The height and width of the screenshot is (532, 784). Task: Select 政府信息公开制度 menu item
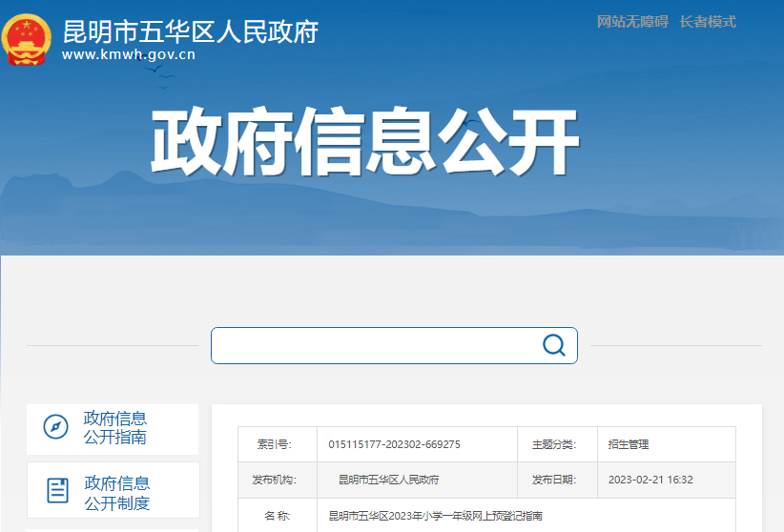coord(116,493)
